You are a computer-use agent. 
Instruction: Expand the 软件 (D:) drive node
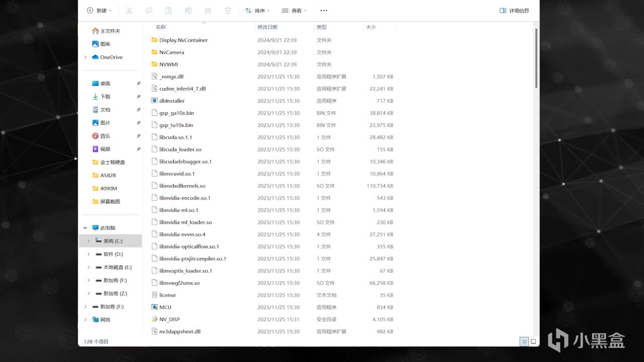(89, 254)
